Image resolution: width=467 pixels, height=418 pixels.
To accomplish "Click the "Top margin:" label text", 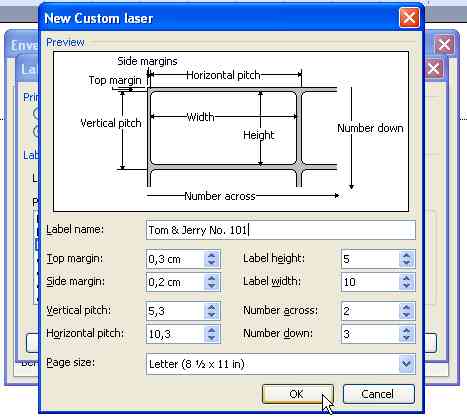I will pos(75,258).
